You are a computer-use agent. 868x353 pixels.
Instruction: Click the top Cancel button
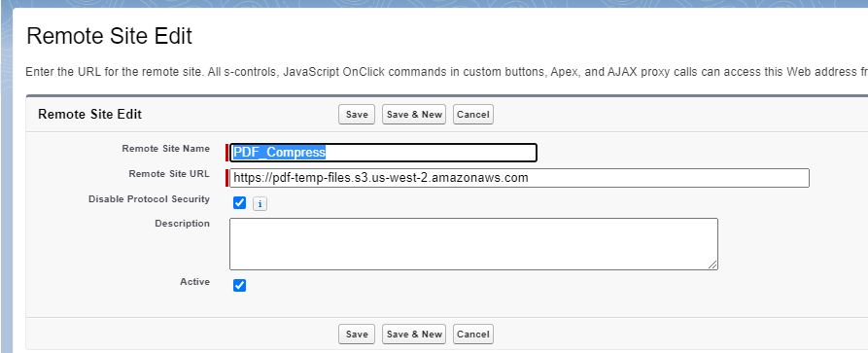tap(472, 114)
